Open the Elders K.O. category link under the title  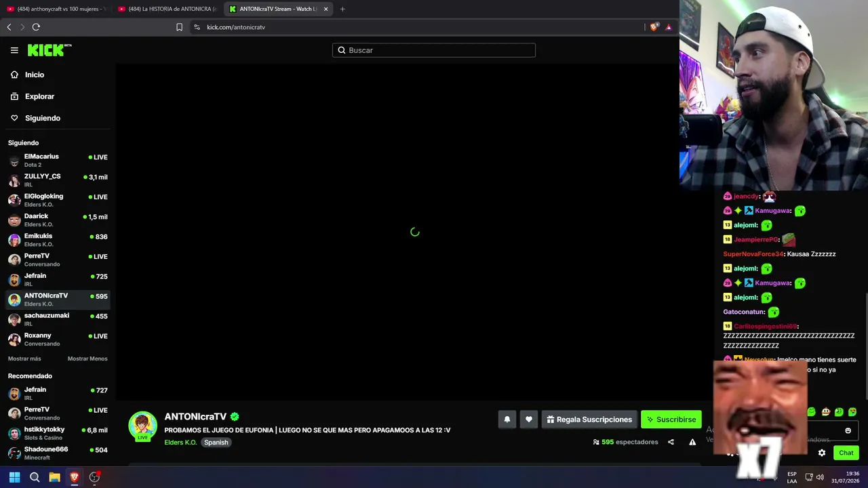pos(180,443)
